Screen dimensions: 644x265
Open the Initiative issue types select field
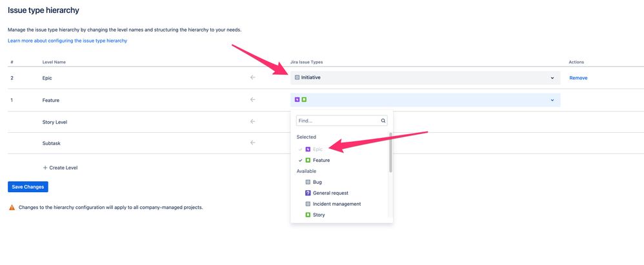[425, 77]
